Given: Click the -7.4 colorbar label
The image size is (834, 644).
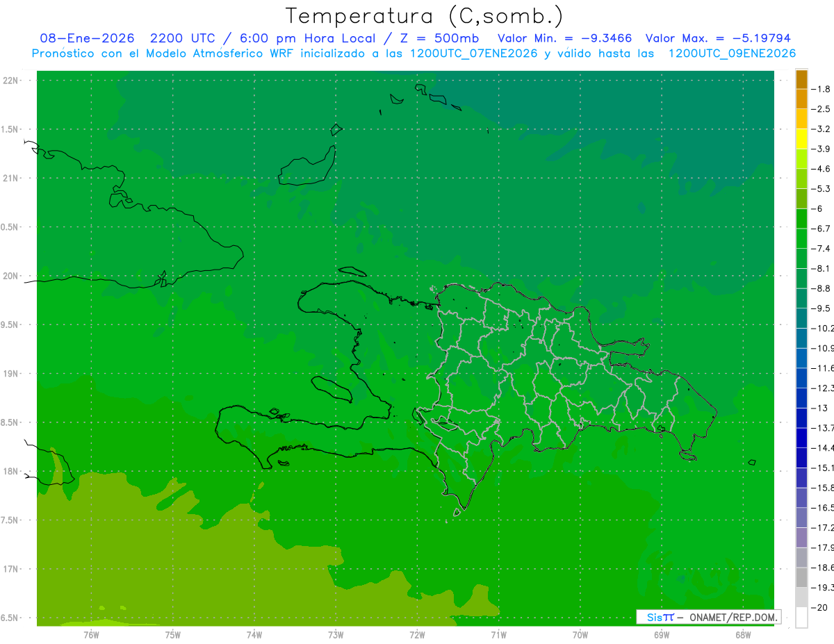Looking at the screenshot, I should click(821, 248).
